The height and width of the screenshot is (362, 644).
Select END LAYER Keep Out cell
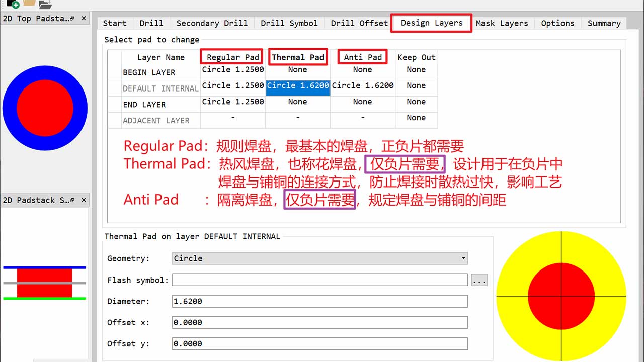(x=416, y=104)
